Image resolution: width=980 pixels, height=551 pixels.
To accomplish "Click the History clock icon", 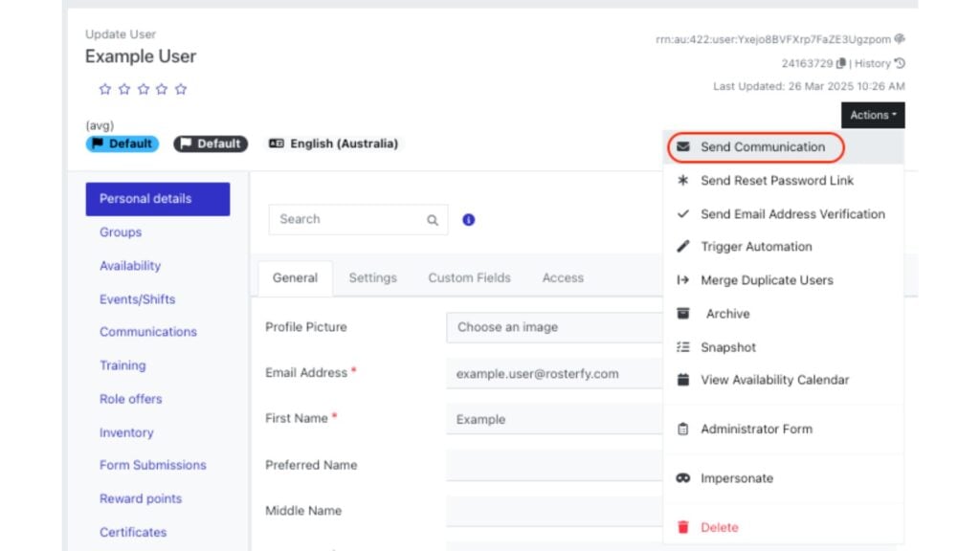I will tap(900, 63).
